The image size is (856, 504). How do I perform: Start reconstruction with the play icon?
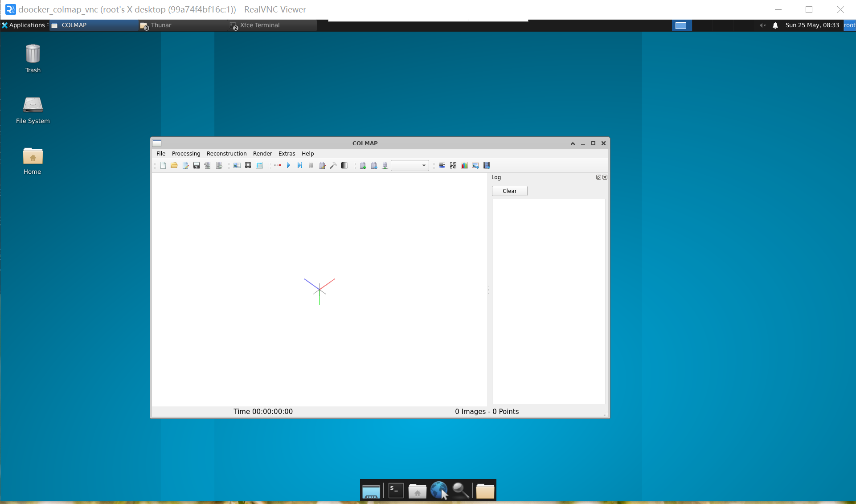tap(288, 165)
